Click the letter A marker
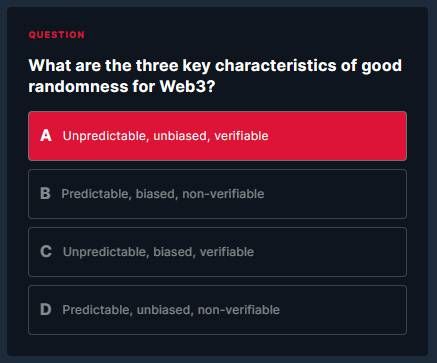The width and height of the screenshot is (437, 363). (46, 136)
